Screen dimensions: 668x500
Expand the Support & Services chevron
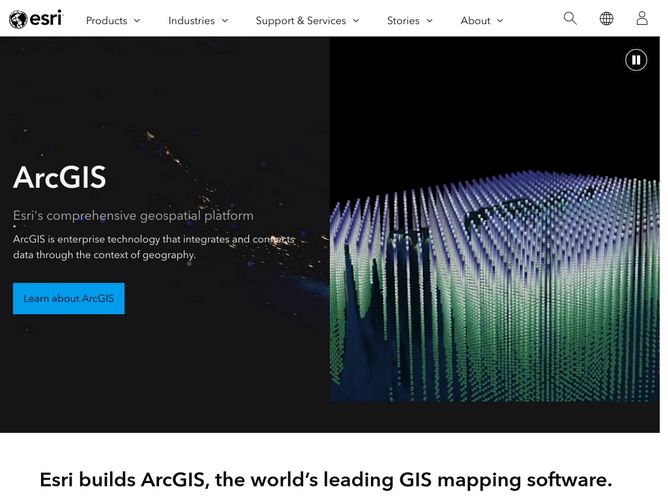pyautogui.click(x=356, y=20)
